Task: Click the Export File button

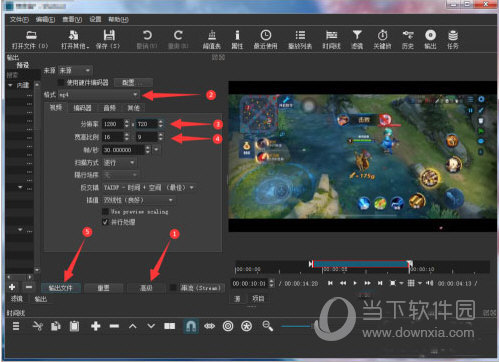Action: coord(60,287)
